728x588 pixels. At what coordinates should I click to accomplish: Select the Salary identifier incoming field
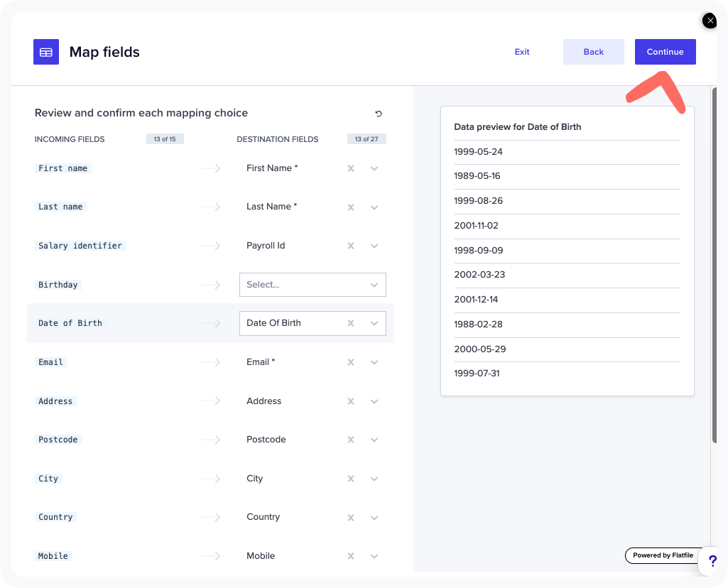pos(80,246)
